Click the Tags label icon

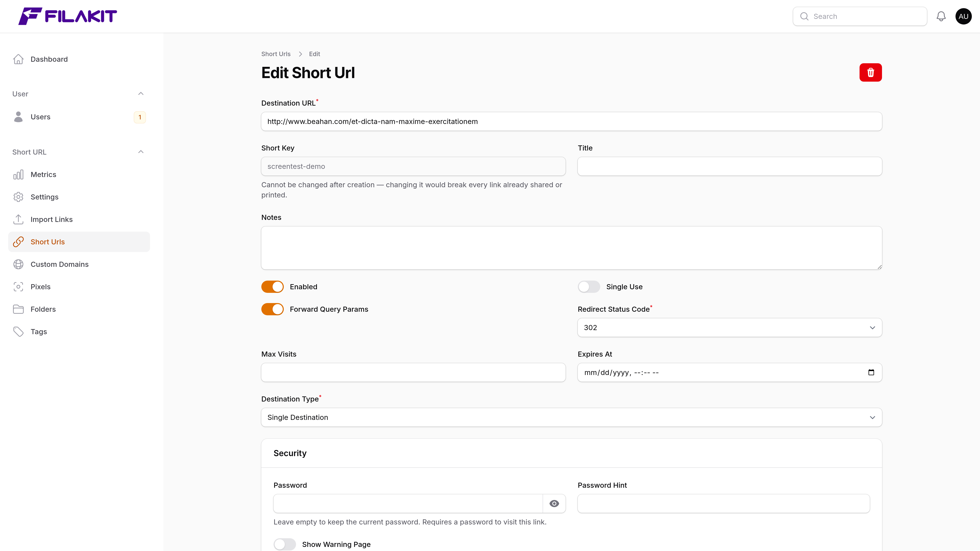click(18, 332)
